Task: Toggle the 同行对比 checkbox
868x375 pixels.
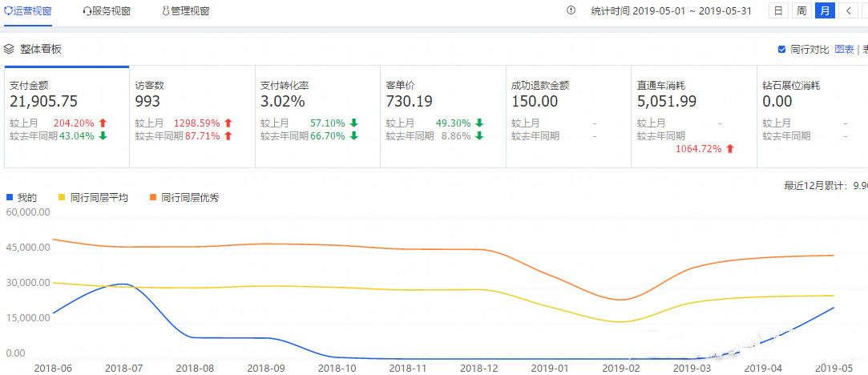Action: click(x=781, y=50)
